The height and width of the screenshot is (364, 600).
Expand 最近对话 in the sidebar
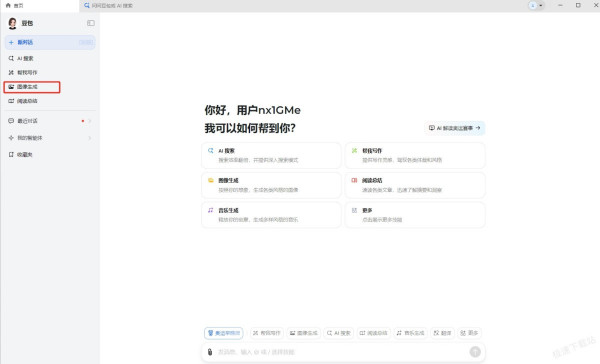tap(50, 121)
